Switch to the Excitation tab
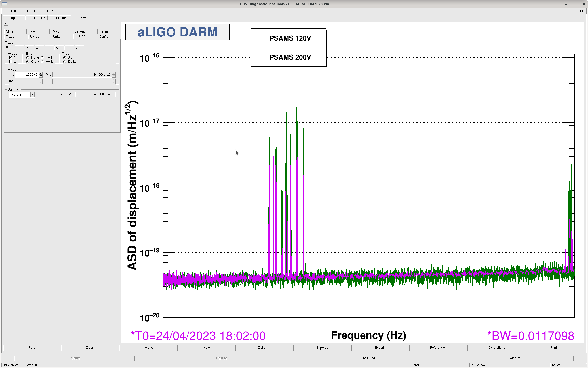Viewport: 588px width, 368px height. [x=60, y=18]
